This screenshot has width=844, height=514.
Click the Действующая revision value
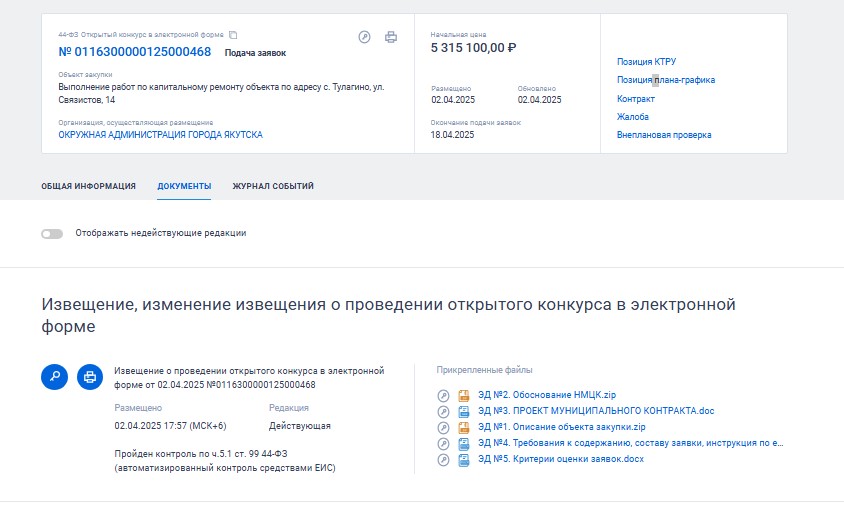click(x=300, y=426)
